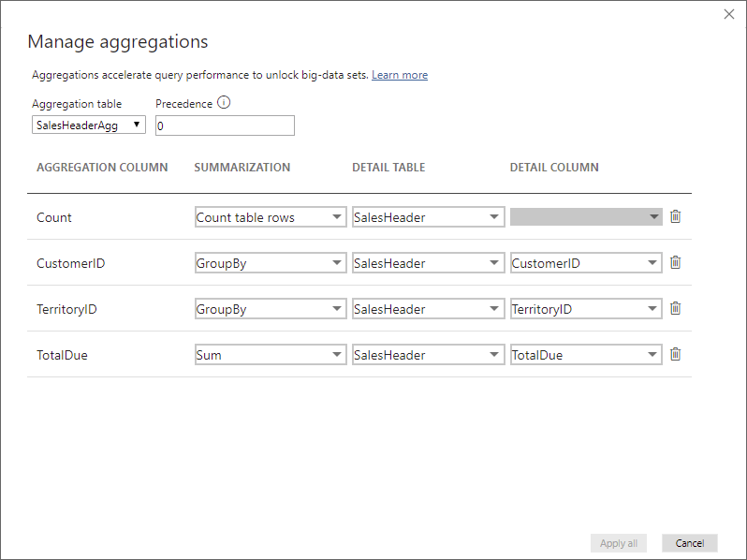
Task: Open CustomerID detail column dropdown
Action: pyautogui.click(x=586, y=262)
